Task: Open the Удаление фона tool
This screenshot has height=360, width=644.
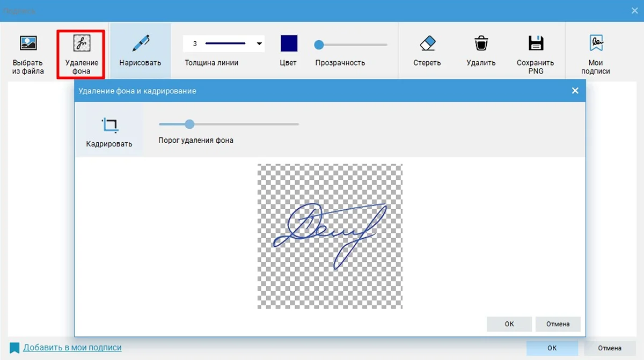Action: point(82,43)
